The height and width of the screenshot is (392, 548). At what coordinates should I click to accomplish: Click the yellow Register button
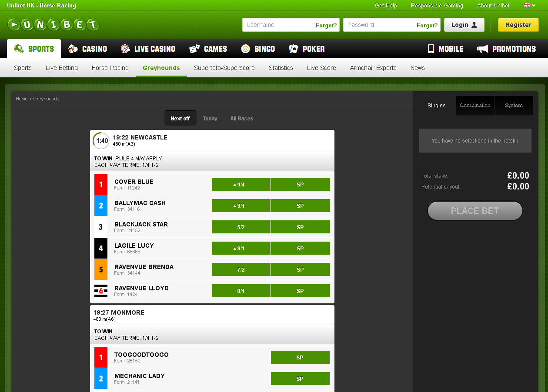coord(518,25)
